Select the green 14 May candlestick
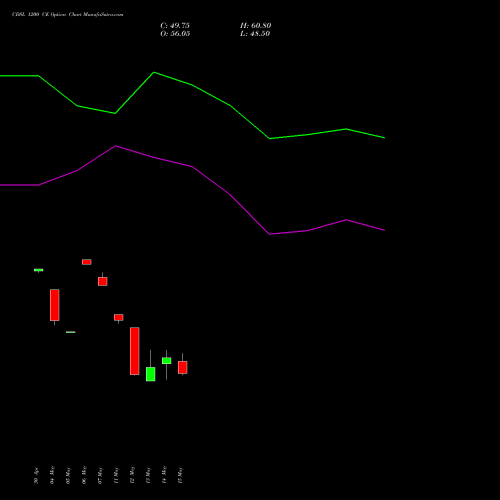This screenshot has width=500, height=500. tap(167, 361)
